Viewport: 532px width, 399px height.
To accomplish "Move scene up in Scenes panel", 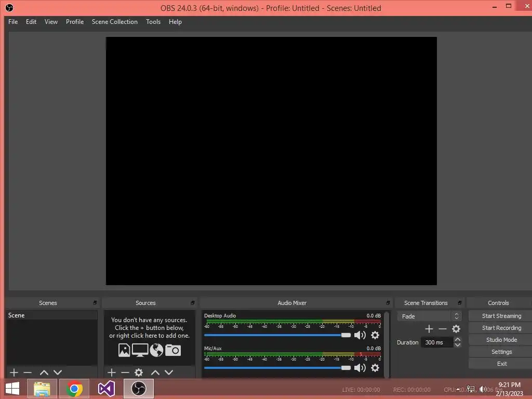I will 44,372.
